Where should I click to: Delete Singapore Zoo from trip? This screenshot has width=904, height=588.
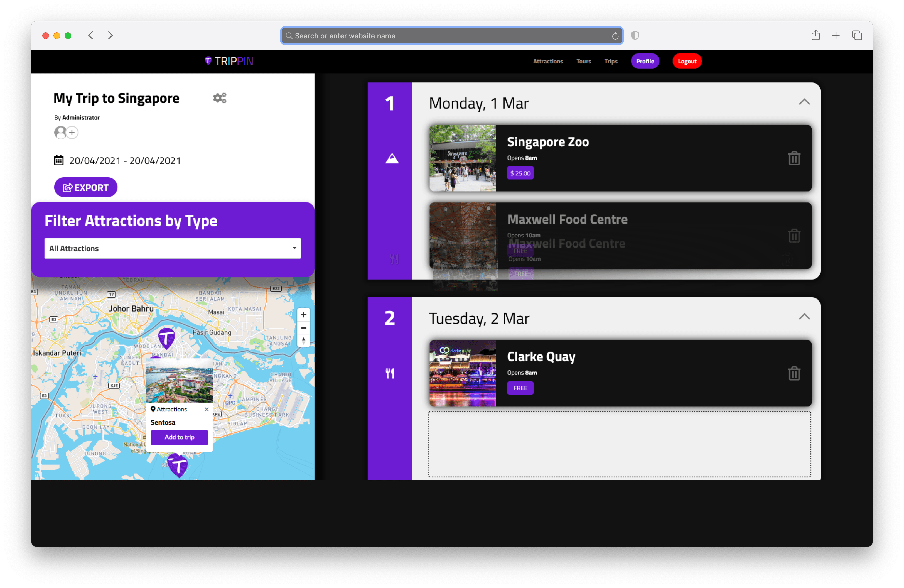(794, 158)
